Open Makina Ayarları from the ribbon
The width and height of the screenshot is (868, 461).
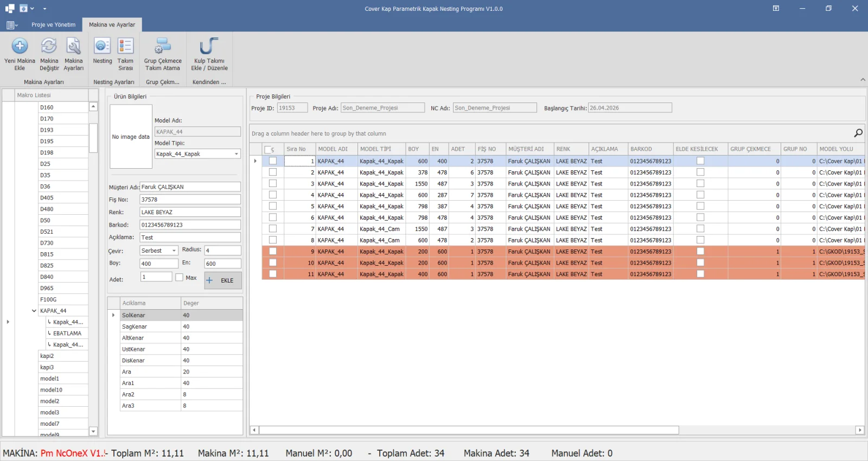coord(73,47)
